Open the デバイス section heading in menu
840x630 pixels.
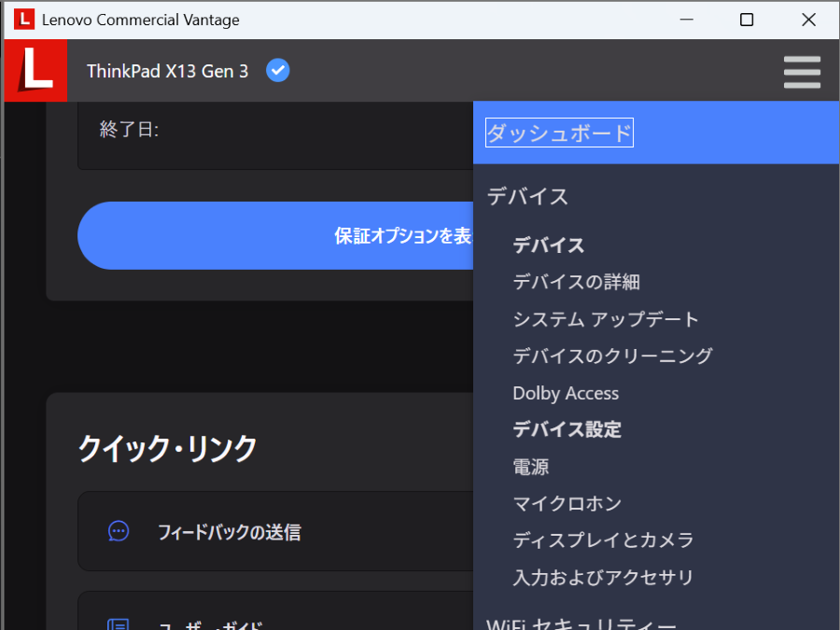pyautogui.click(x=527, y=197)
